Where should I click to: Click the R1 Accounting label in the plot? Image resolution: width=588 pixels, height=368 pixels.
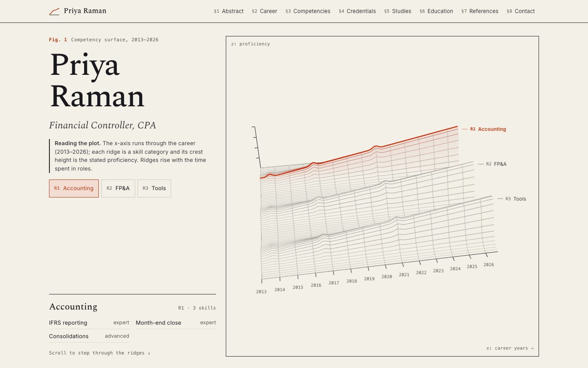pos(488,129)
